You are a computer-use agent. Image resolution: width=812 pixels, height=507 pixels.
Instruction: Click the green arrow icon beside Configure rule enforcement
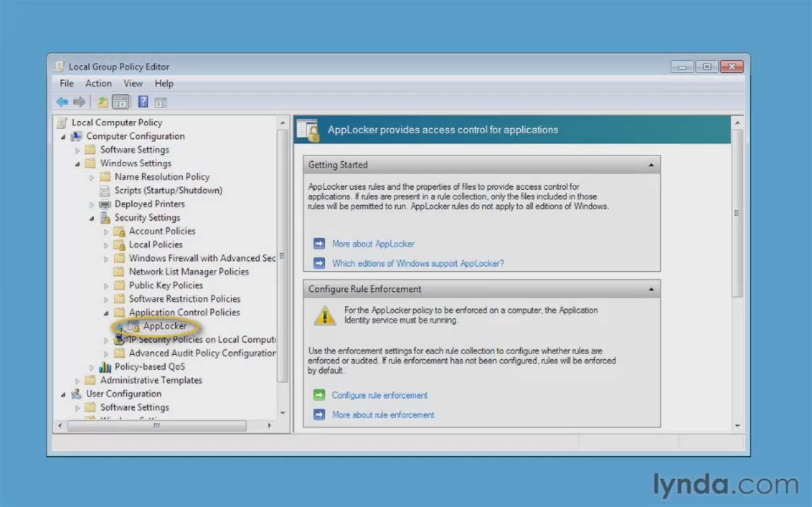319,395
